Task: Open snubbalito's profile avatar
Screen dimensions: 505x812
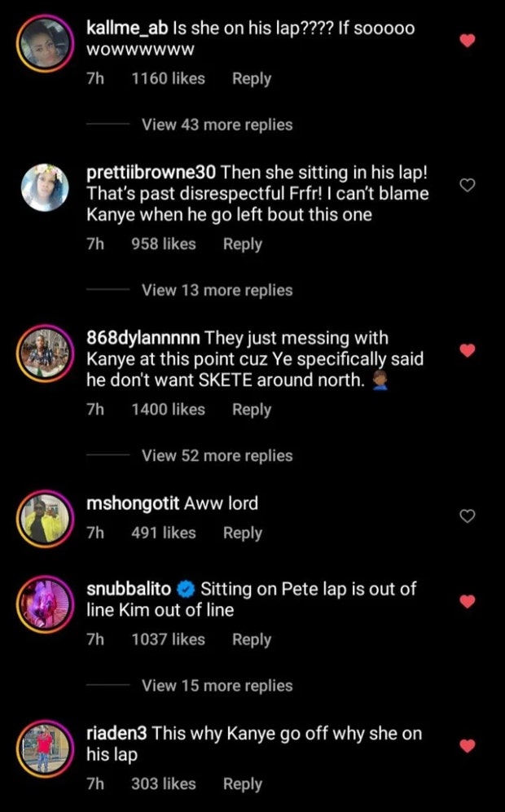Action: tap(44, 604)
